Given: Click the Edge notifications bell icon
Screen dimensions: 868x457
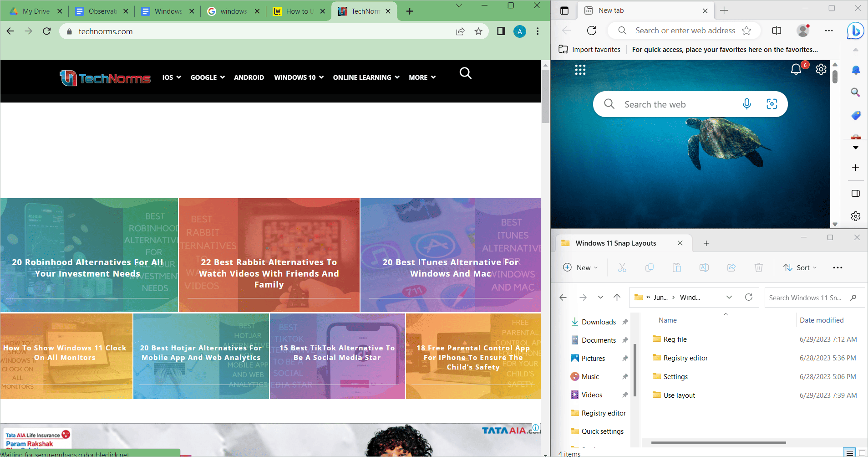Looking at the screenshot, I should [x=796, y=69].
